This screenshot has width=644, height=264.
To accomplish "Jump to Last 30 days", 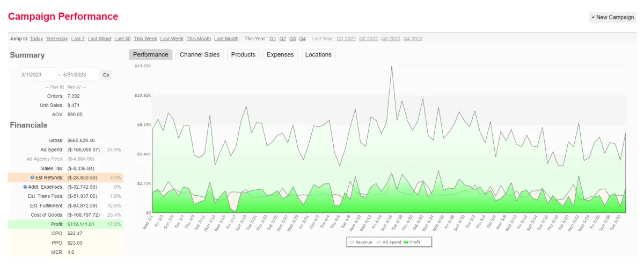I will 122,39.
